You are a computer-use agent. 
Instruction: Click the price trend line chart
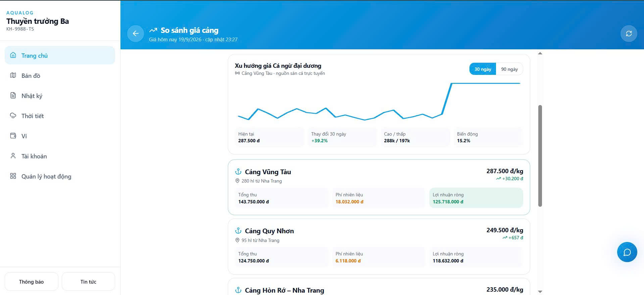point(379,101)
